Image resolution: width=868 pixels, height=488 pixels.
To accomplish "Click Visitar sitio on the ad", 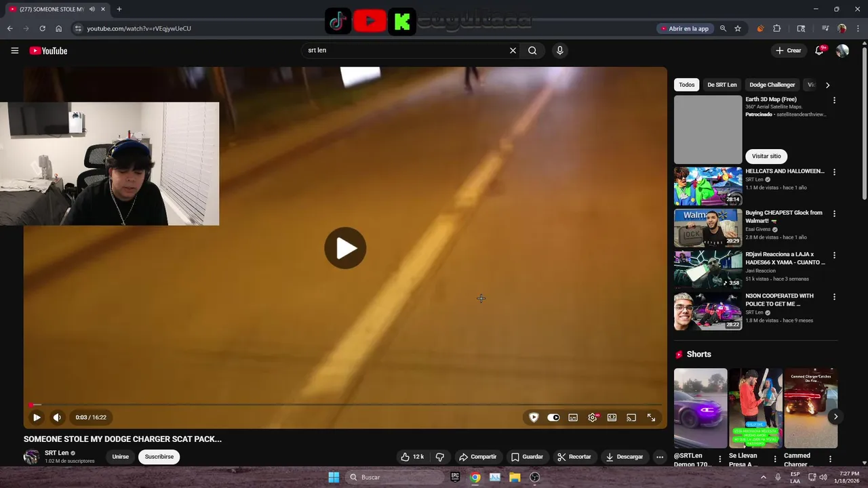I will coord(766,156).
